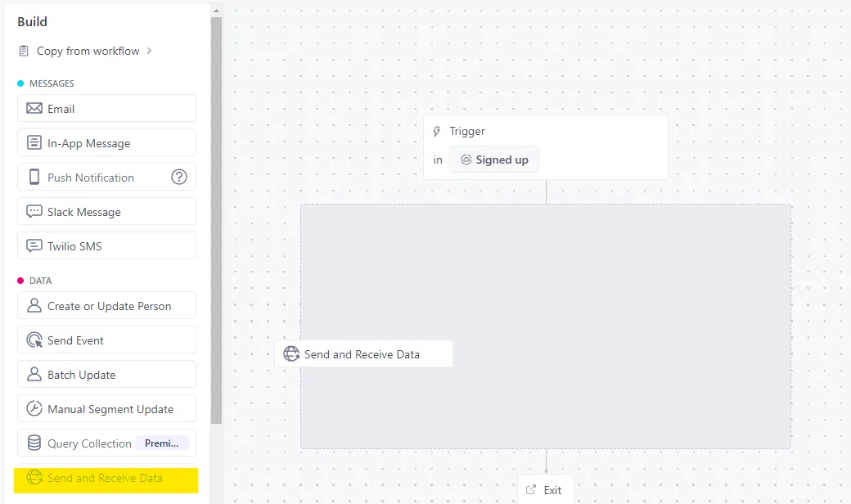This screenshot has height=504, width=851.
Task: Open the Copy from workflow chevron
Action: click(x=149, y=50)
